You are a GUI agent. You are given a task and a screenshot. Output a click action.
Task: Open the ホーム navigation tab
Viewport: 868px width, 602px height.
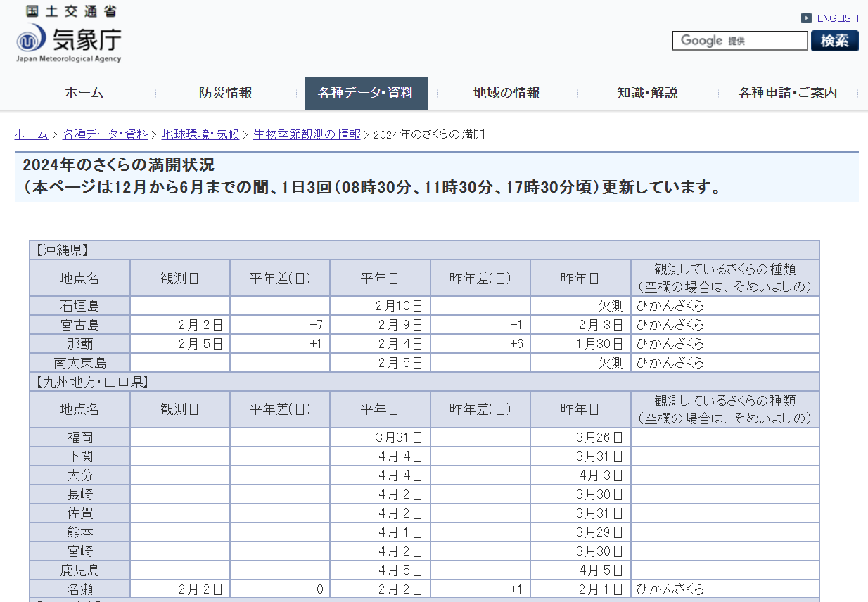(x=84, y=93)
